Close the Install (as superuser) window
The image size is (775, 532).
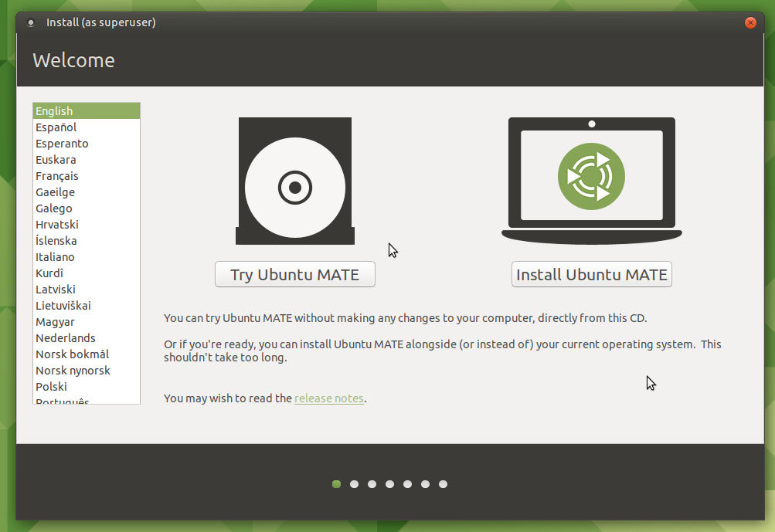[x=750, y=22]
